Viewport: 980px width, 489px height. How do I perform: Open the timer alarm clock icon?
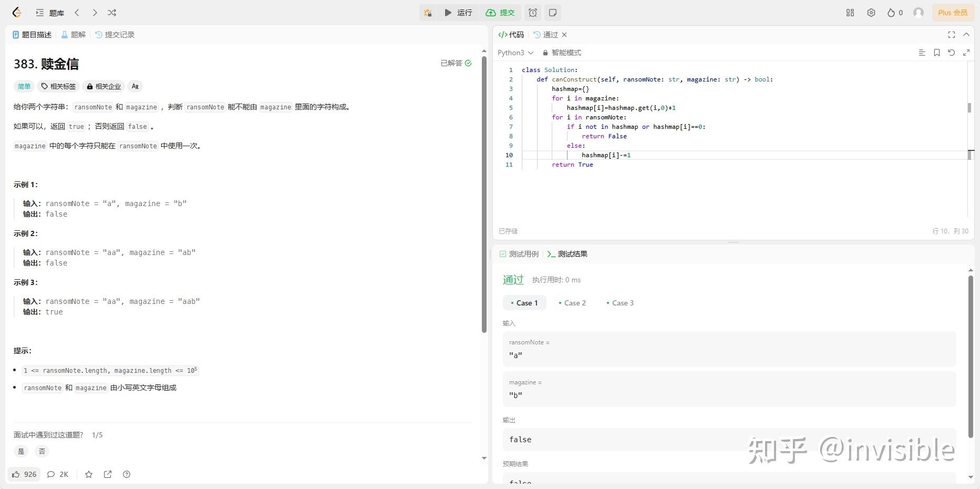tap(533, 13)
